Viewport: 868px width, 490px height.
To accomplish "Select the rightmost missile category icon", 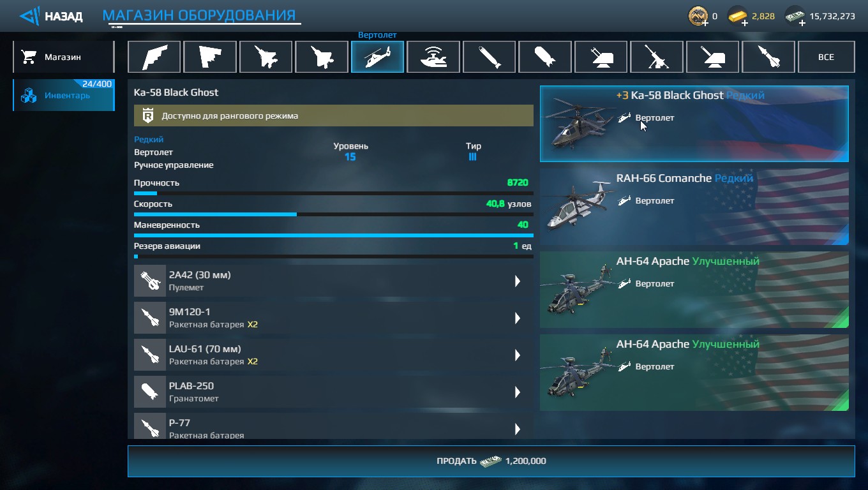I will point(768,57).
